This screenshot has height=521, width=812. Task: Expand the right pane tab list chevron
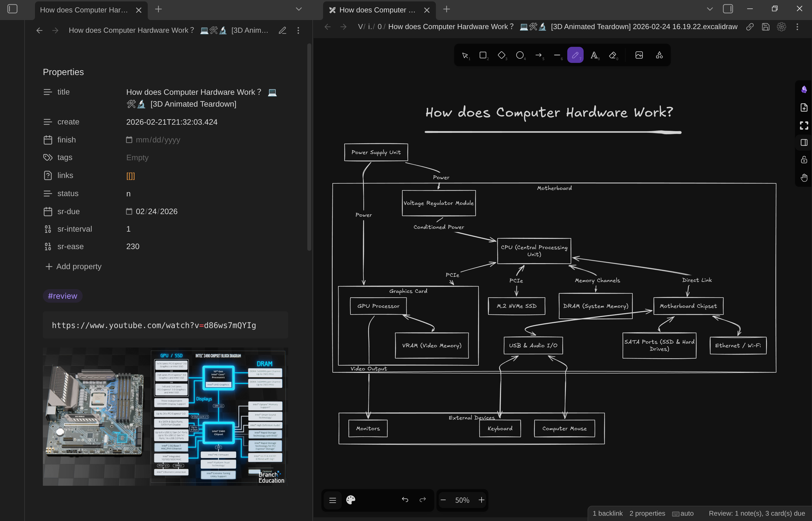point(710,9)
